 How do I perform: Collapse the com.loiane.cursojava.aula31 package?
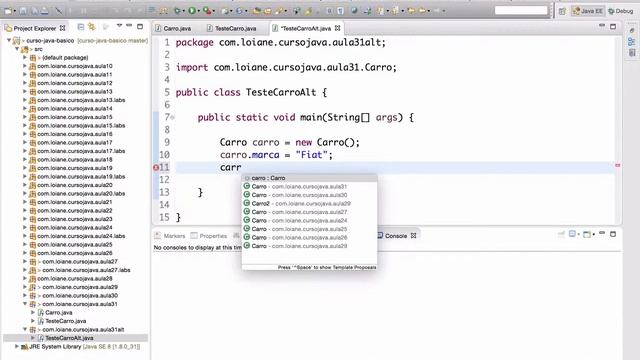25,304
